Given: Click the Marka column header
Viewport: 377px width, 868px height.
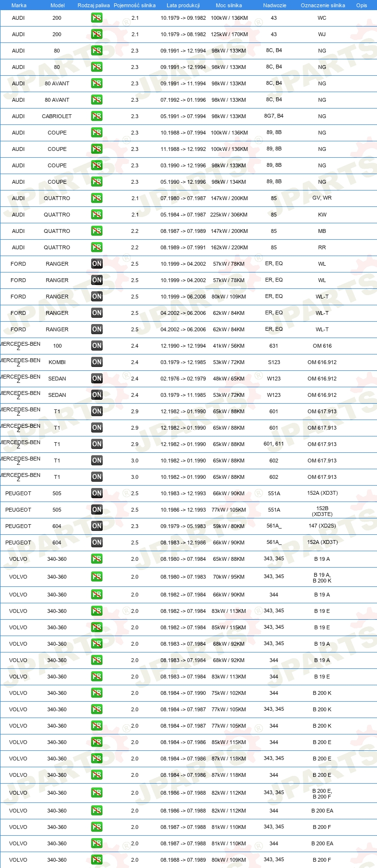Looking at the screenshot, I should (x=19, y=5).
